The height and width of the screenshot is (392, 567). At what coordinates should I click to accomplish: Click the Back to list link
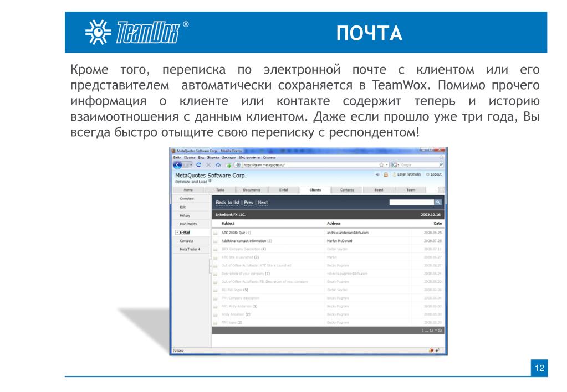(x=227, y=203)
